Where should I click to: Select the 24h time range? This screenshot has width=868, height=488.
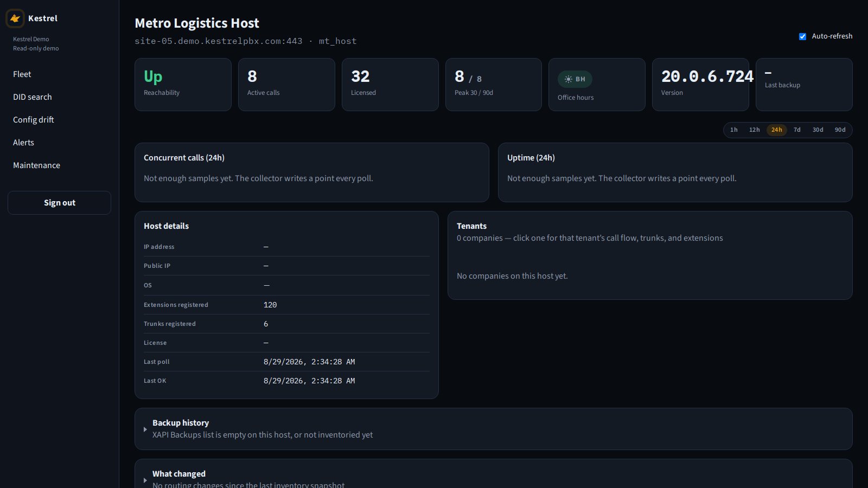point(776,130)
